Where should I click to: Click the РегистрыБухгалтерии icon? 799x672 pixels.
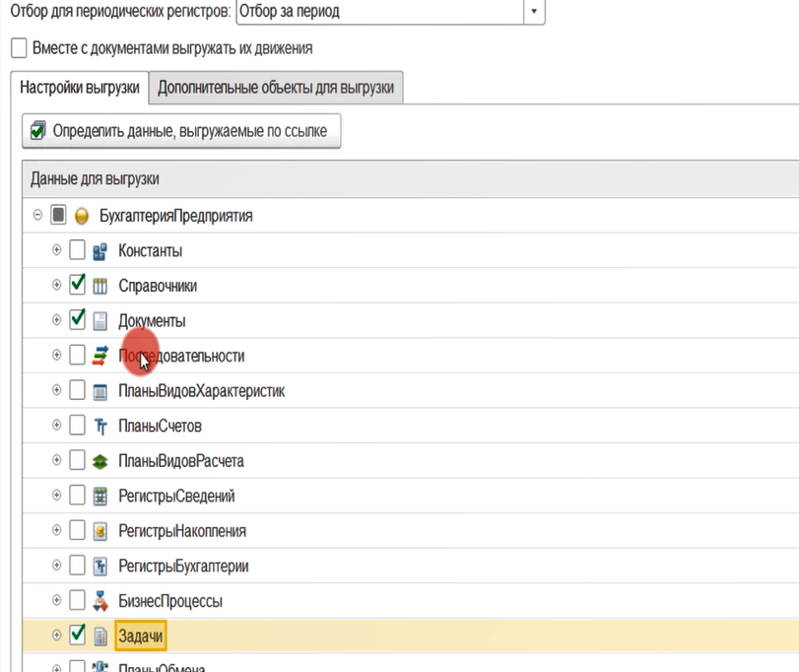pos(100,567)
